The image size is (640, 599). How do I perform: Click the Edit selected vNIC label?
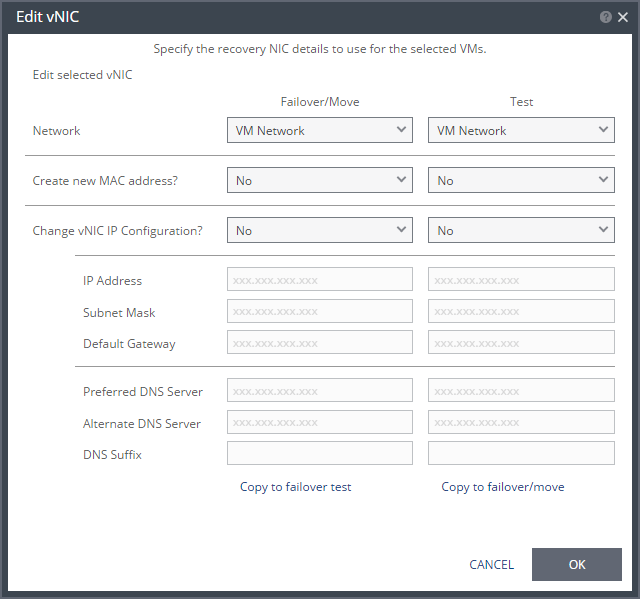tap(82, 75)
